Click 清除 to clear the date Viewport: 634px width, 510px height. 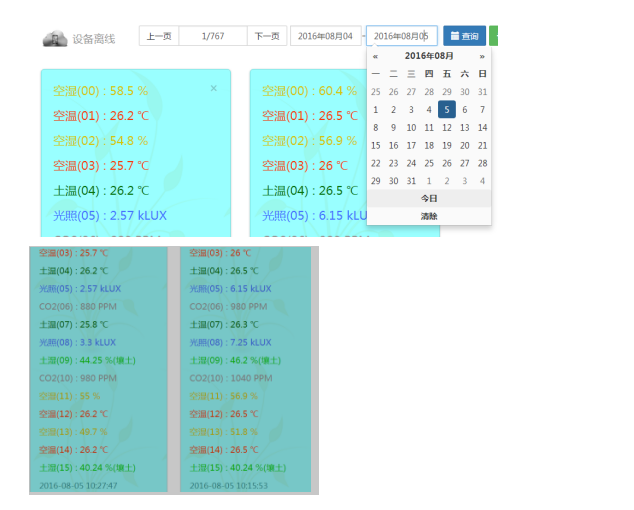click(429, 216)
